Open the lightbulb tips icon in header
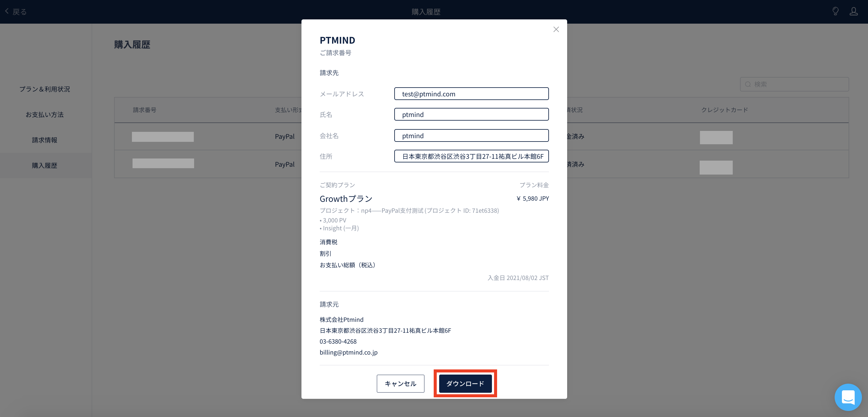 (835, 12)
